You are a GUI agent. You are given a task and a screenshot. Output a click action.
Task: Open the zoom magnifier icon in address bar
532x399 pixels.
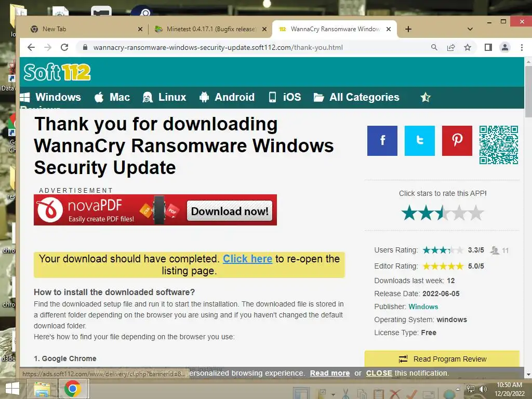click(x=434, y=47)
